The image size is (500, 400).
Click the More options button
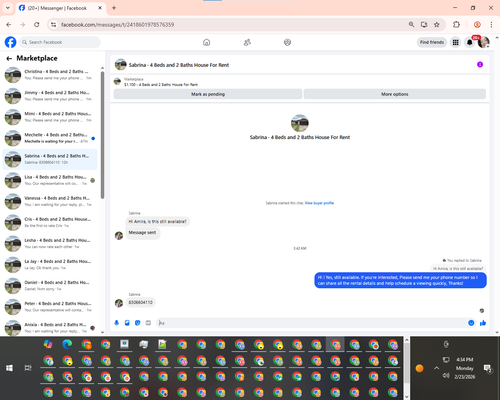[x=395, y=94]
